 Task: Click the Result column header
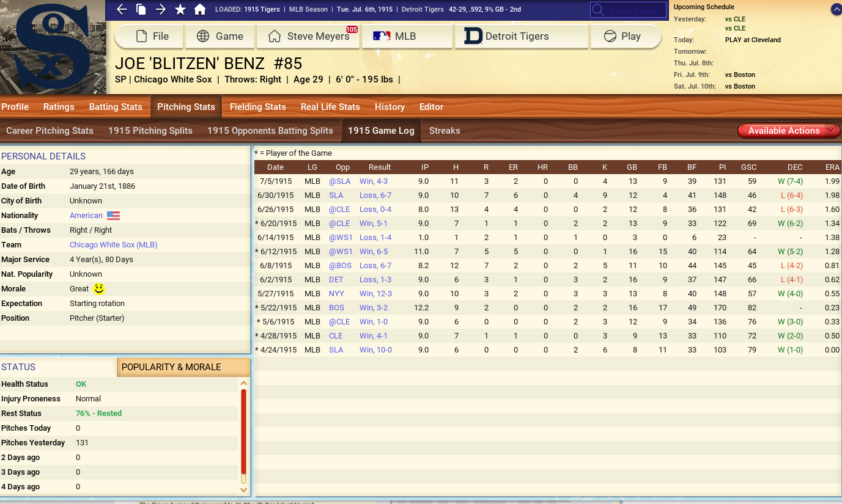(x=380, y=167)
